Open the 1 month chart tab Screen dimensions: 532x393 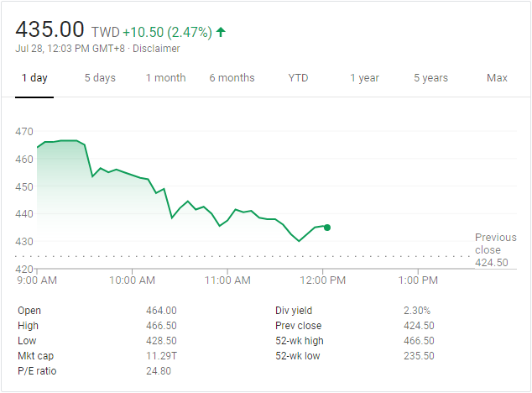165,78
